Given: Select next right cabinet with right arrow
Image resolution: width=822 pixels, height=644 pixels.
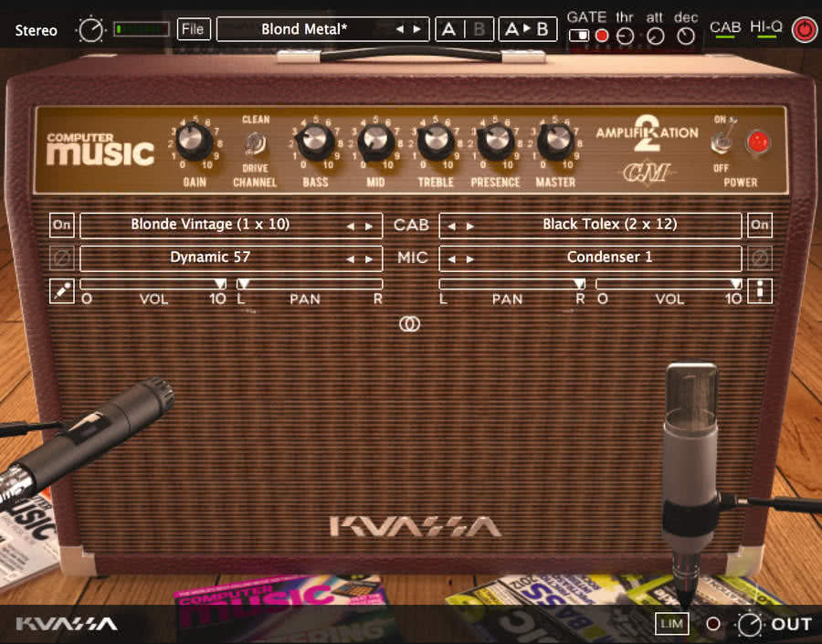Looking at the screenshot, I should [470, 226].
